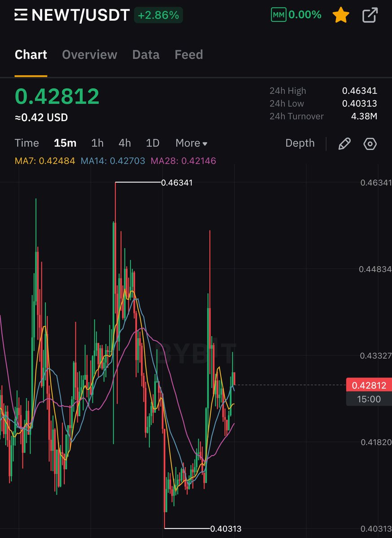Click the 0.44834 price axis label
The width and height of the screenshot is (392, 538).
[x=375, y=269]
